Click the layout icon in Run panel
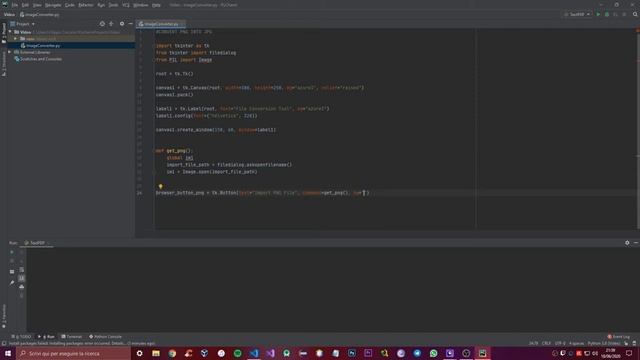The image size is (640, 360). 12,271
